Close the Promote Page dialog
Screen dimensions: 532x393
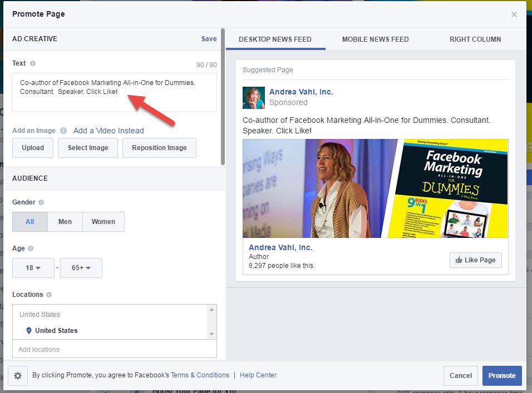(x=514, y=14)
